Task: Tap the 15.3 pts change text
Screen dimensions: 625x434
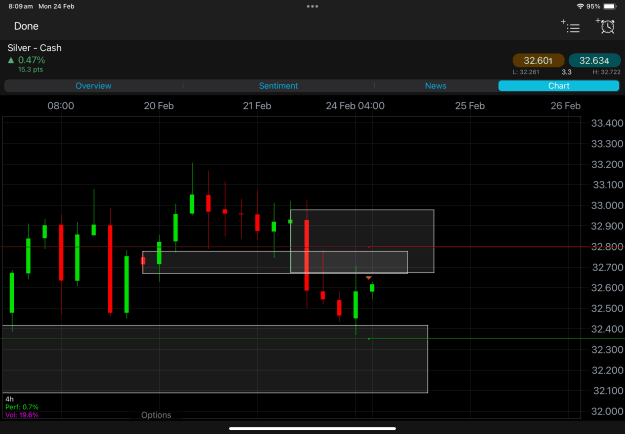Action: coord(31,70)
